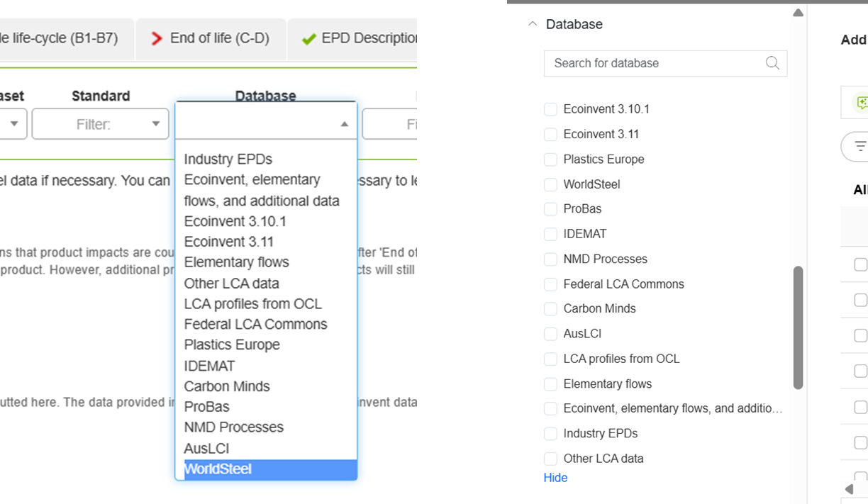Click the green checkmark on EPD Description

308,39
